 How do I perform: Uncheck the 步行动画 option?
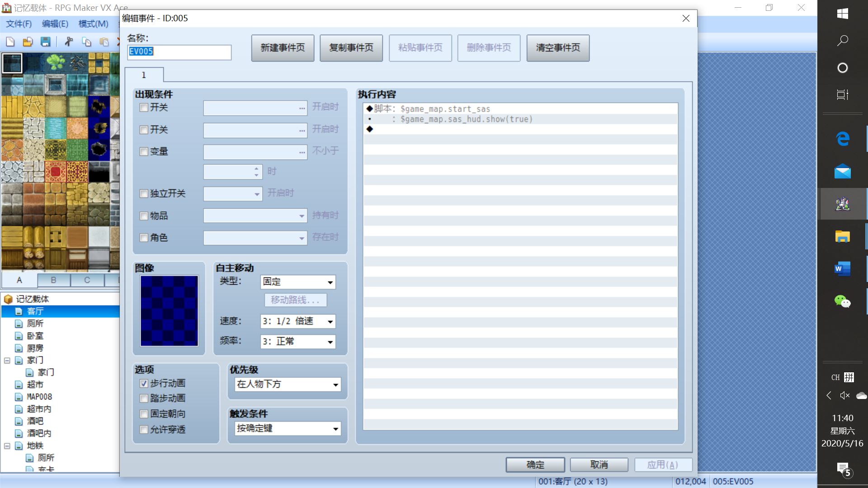(144, 384)
